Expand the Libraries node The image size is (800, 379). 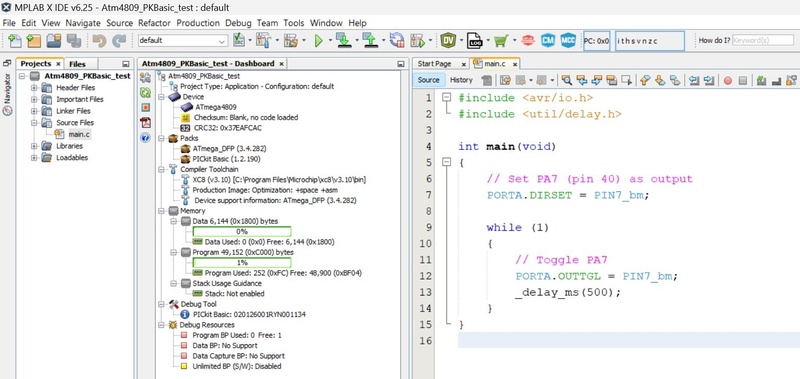click(x=34, y=146)
